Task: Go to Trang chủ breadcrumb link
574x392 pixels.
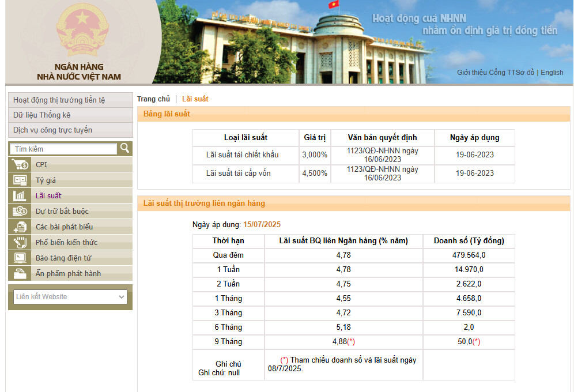Action: (x=153, y=99)
